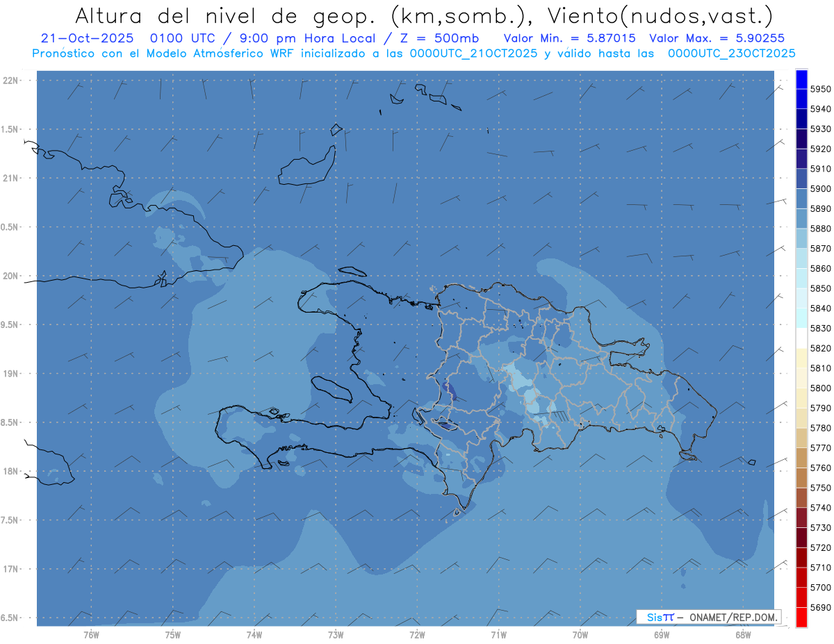Screen dimensions: 834x644
Task: Click the bright blue swatch above 5950
Action: pos(801,79)
